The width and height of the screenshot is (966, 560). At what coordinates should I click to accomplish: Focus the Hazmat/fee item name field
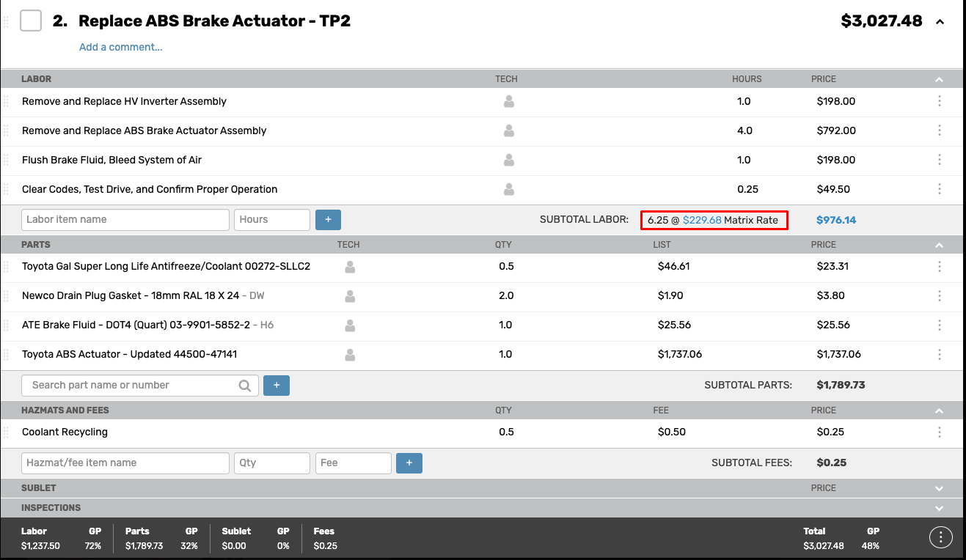pyautogui.click(x=125, y=463)
